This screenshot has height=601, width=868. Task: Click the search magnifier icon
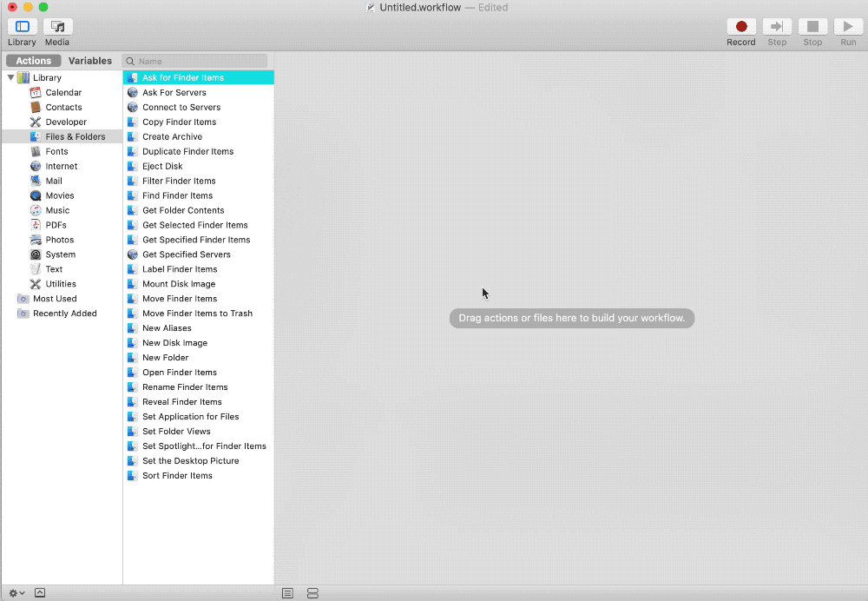130,61
